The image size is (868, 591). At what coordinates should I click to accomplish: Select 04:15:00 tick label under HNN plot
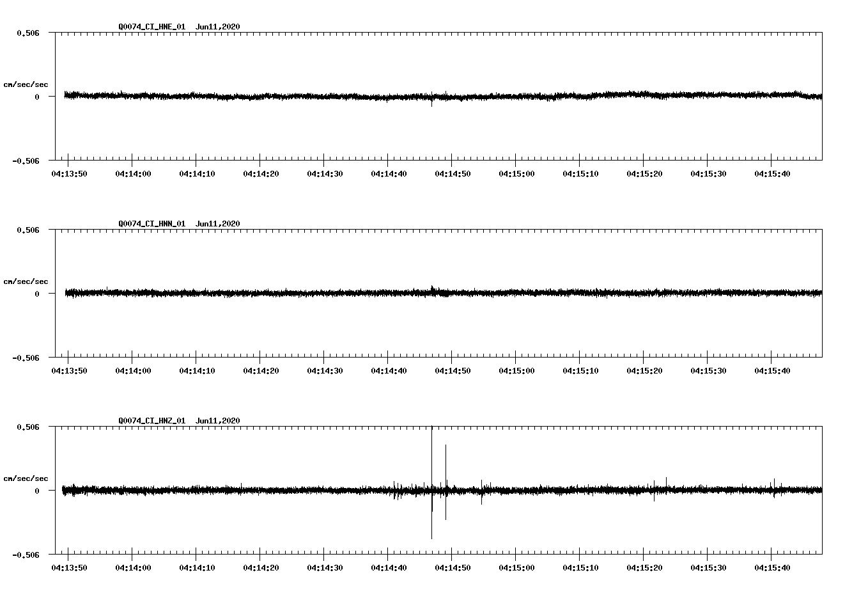[516, 371]
